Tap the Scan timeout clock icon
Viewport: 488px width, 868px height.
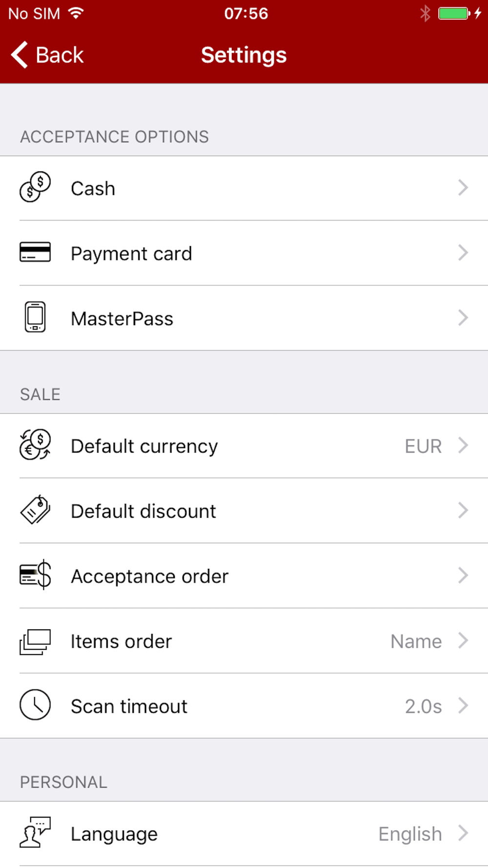pos(35,705)
